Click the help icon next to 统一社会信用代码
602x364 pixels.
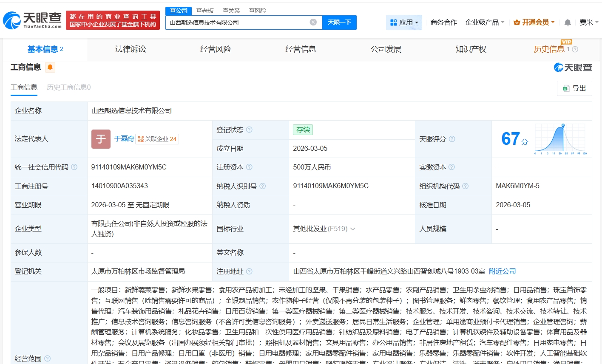tap(74, 167)
